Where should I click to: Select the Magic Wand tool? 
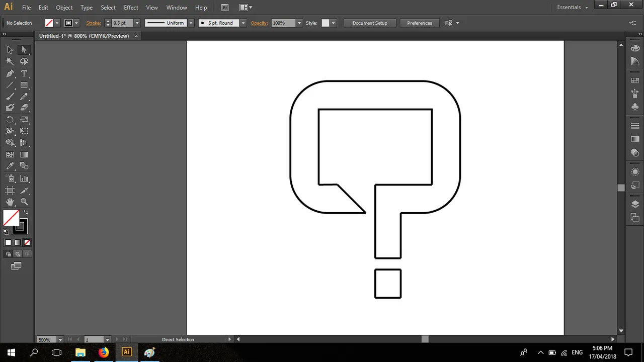10,61
